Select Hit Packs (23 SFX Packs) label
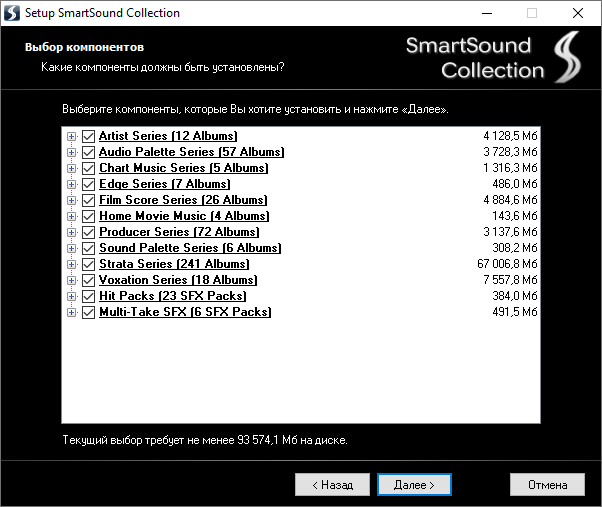 click(173, 296)
